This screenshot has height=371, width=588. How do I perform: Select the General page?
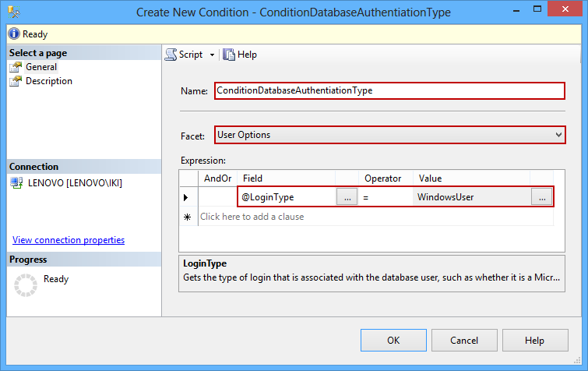(x=40, y=67)
